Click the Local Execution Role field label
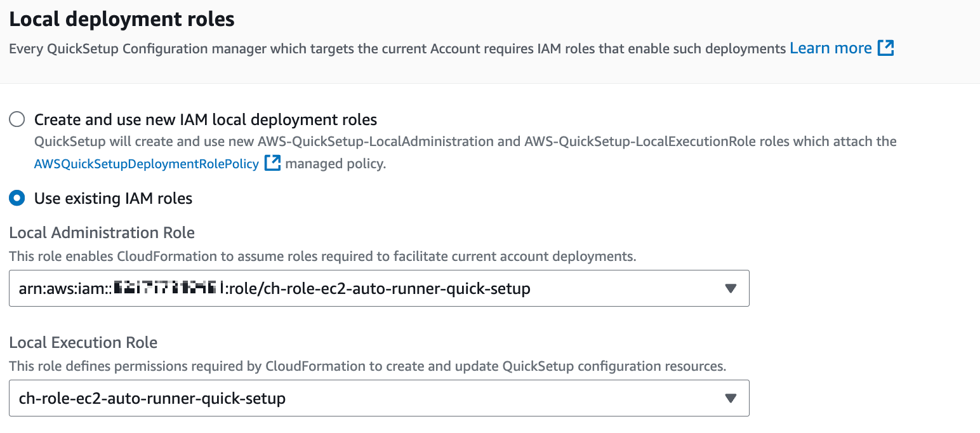 (x=83, y=342)
